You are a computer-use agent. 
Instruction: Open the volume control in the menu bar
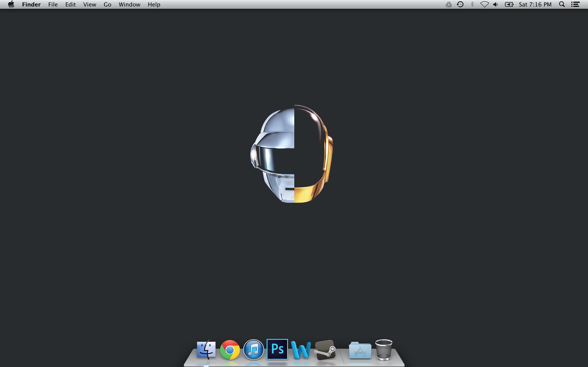point(496,5)
